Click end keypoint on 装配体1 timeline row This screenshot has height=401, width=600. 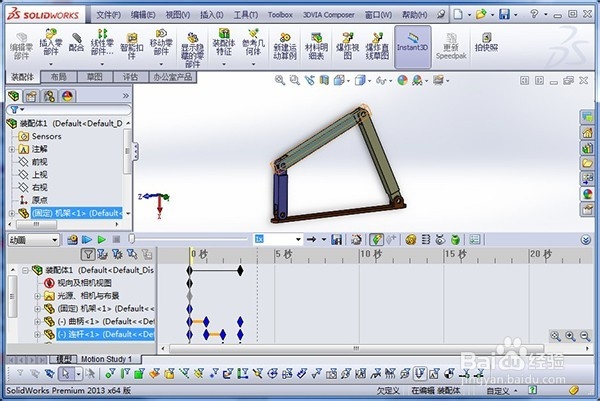tap(240, 271)
